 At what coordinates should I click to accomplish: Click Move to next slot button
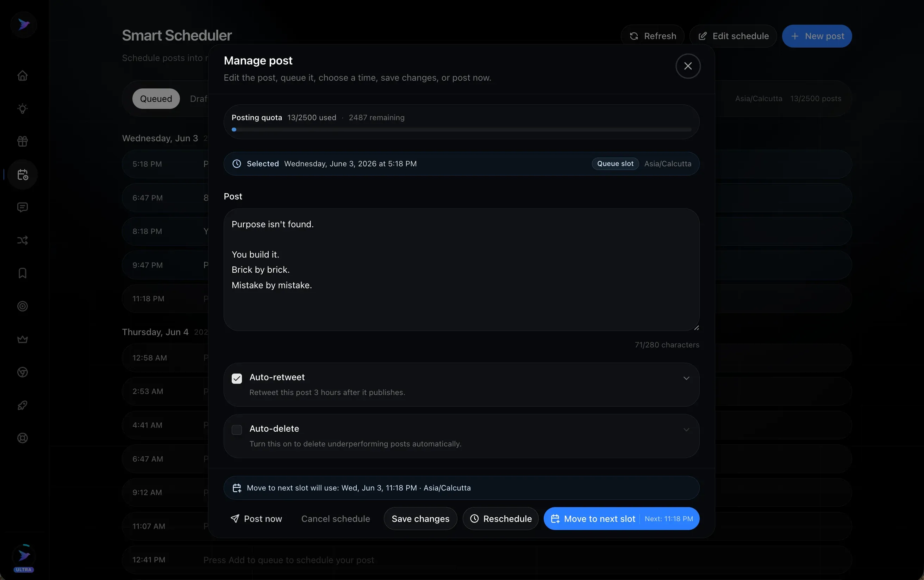(x=621, y=519)
